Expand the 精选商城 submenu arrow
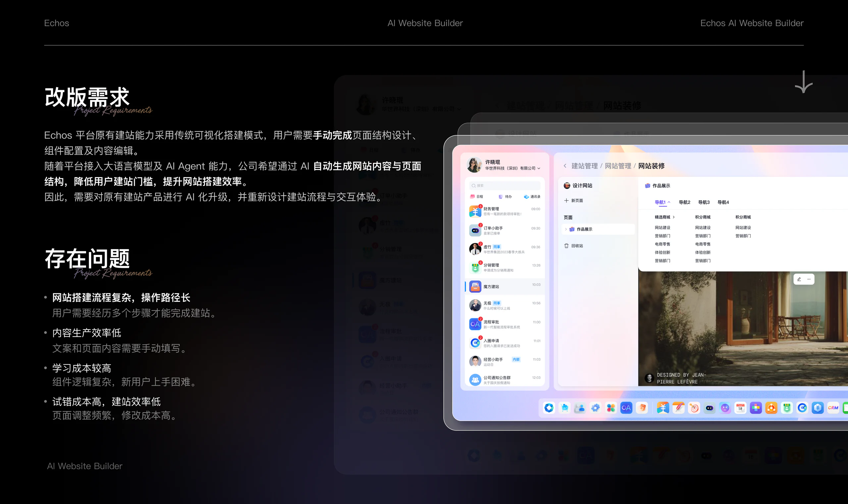The width and height of the screenshot is (848, 504). (674, 217)
